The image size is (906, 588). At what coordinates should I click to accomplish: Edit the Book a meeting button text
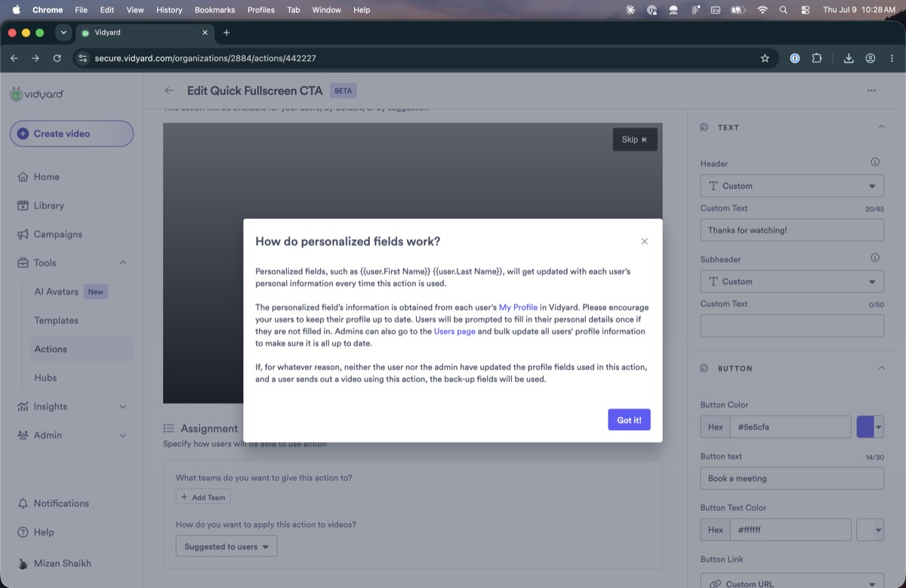[792, 478]
